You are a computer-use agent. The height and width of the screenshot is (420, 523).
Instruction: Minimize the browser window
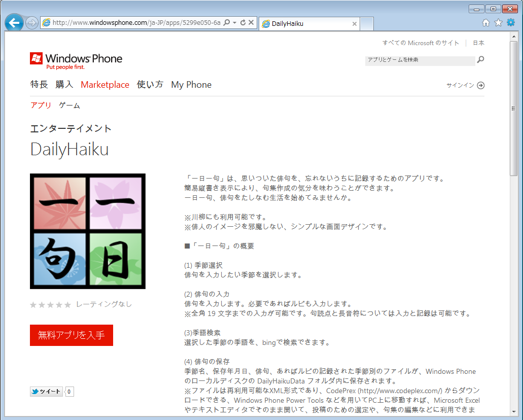[476, 9]
